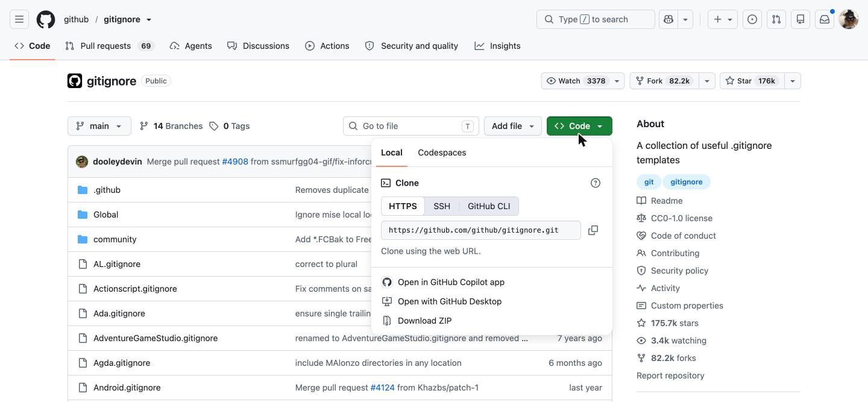Viewport: 868px width, 402px height.
Task: Click the Clone help question icon
Action: click(596, 183)
